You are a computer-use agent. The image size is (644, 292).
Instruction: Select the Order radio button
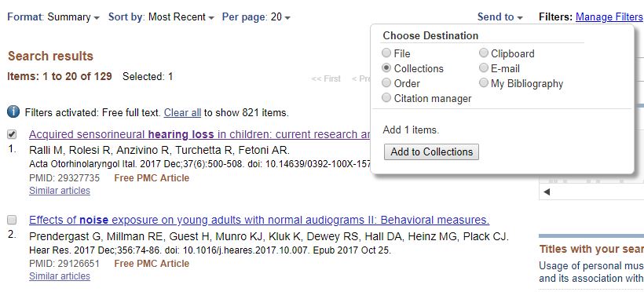(386, 83)
